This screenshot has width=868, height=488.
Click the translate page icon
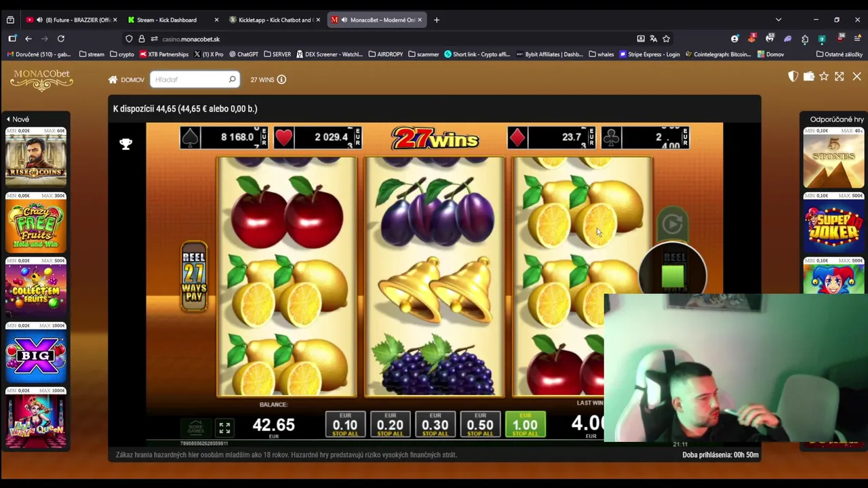(x=653, y=39)
